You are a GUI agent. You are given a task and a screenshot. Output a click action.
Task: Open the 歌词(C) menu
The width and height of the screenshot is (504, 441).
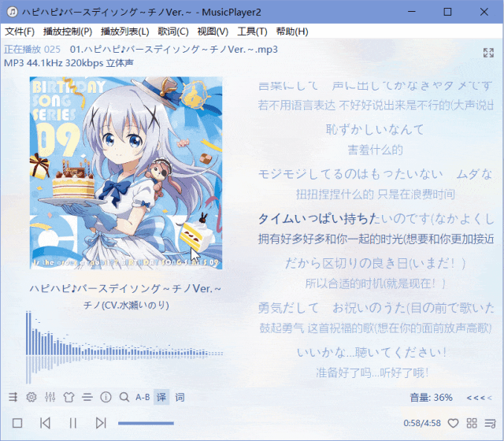[x=173, y=31]
